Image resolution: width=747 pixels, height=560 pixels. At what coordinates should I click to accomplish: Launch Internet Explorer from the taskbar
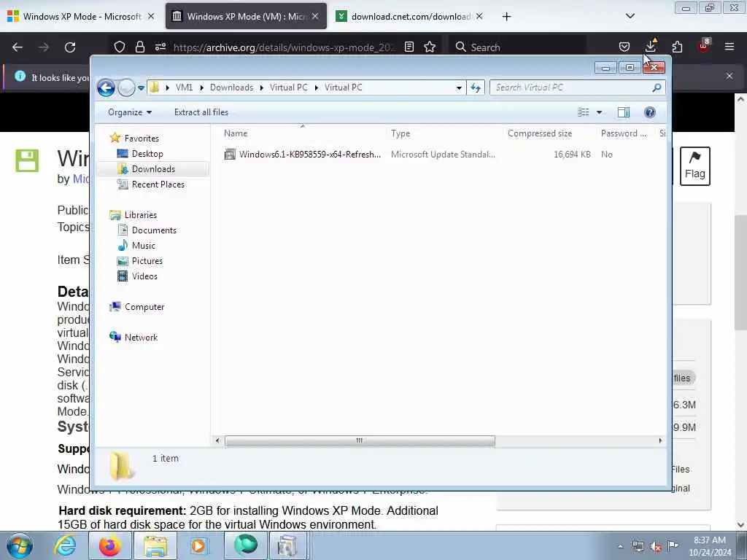(65, 545)
